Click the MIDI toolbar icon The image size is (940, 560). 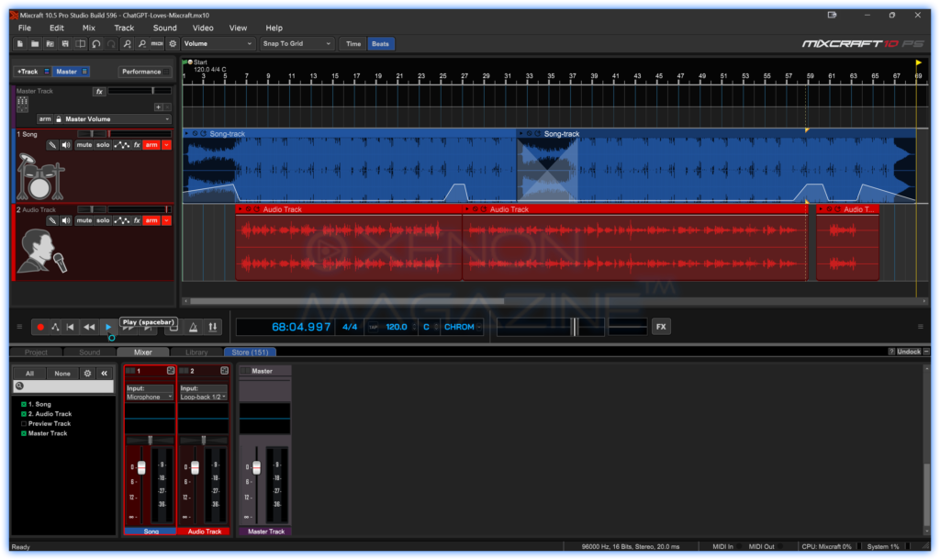pyautogui.click(x=157, y=44)
